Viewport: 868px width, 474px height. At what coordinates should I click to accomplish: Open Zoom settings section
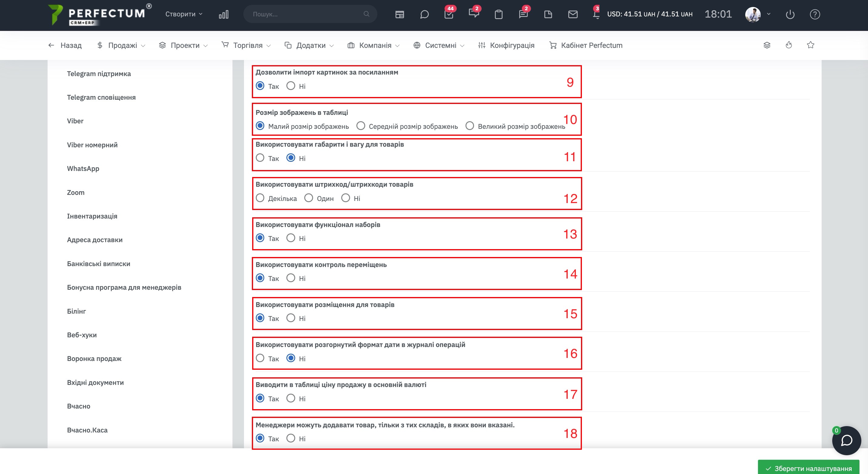tap(75, 192)
